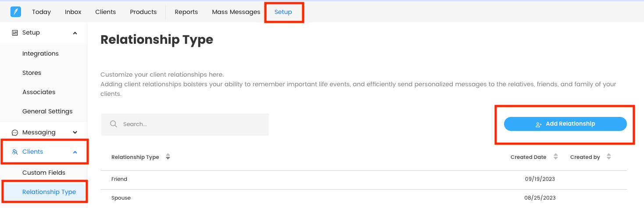Open the Mass Messages tab

(236, 12)
